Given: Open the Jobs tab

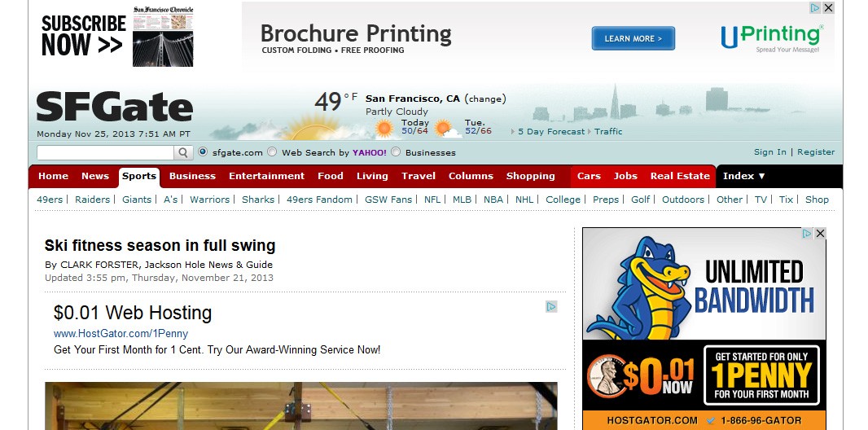Looking at the screenshot, I should 625,176.
